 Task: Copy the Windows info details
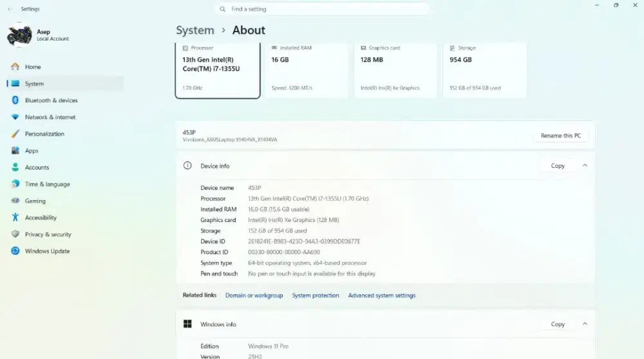(557, 324)
